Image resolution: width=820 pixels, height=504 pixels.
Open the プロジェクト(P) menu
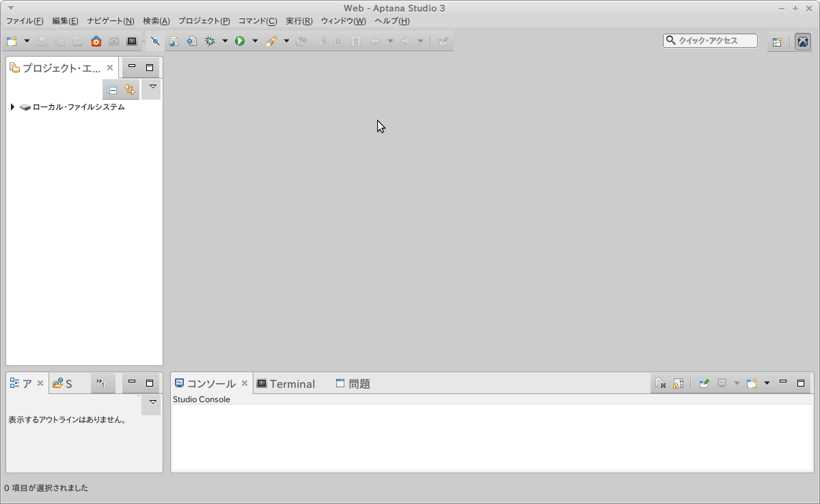[204, 21]
